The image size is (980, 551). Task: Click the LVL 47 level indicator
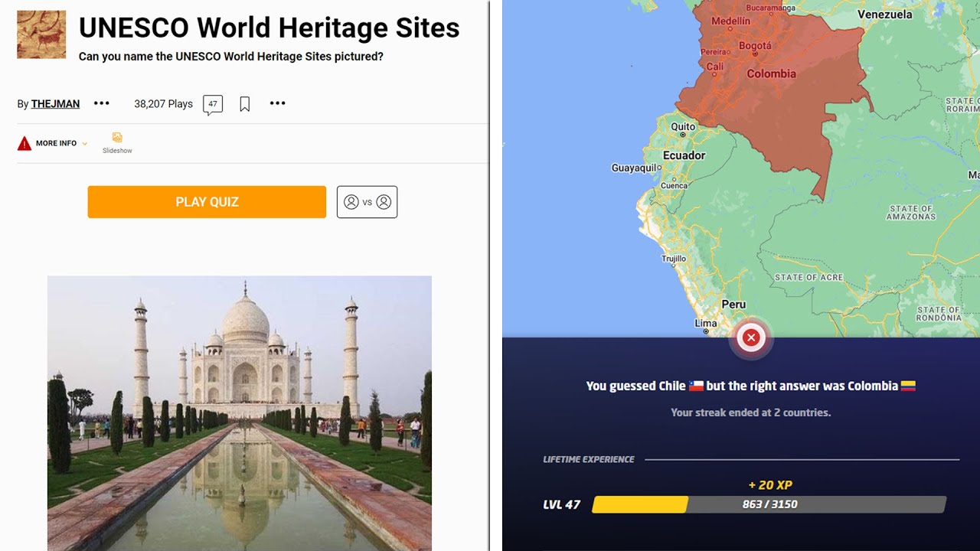point(562,505)
